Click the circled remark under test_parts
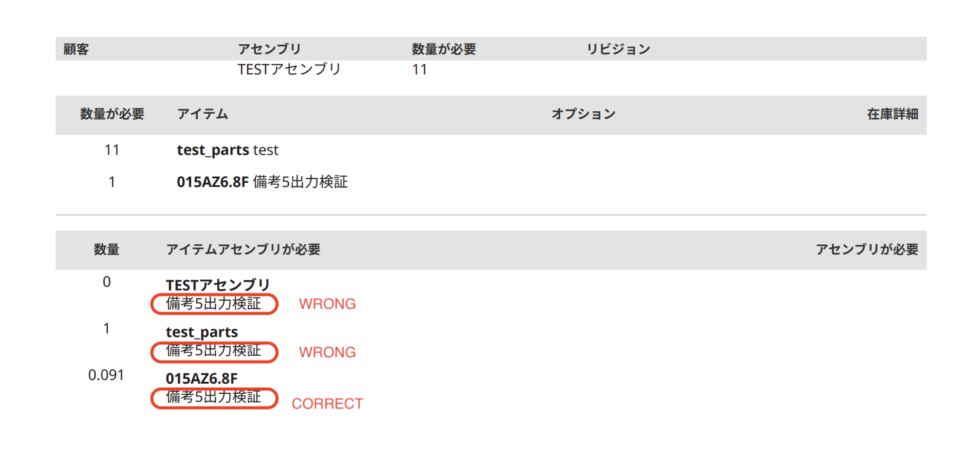This screenshot has height=455, width=980. pos(214,352)
